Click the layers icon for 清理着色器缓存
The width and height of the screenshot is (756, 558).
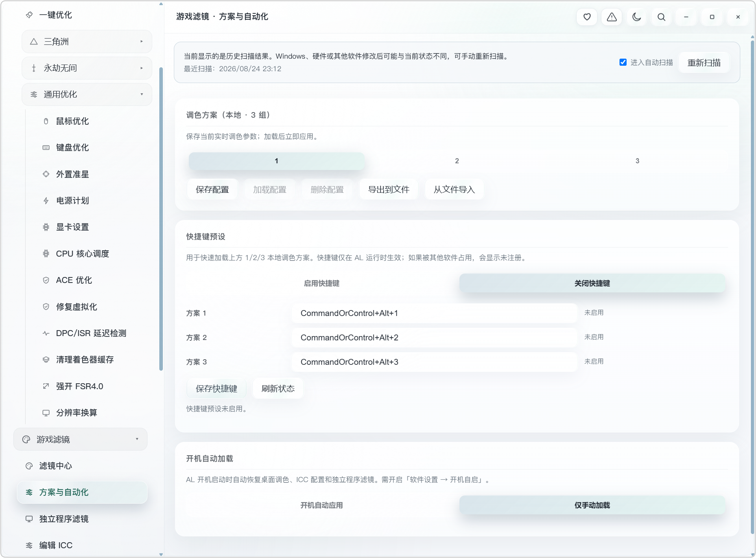pyautogui.click(x=46, y=360)
